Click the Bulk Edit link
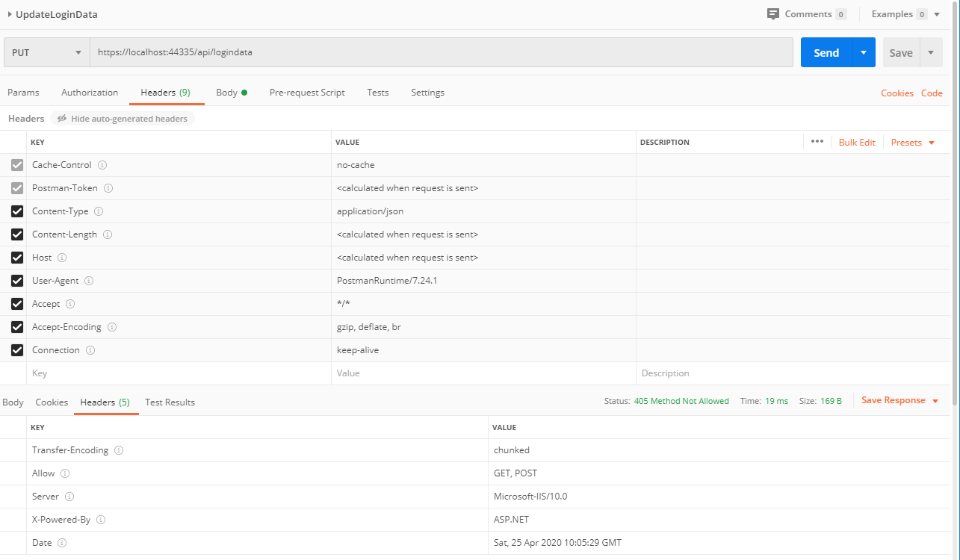Viewport: 960px width, 560px height. (x=857, y=143)
